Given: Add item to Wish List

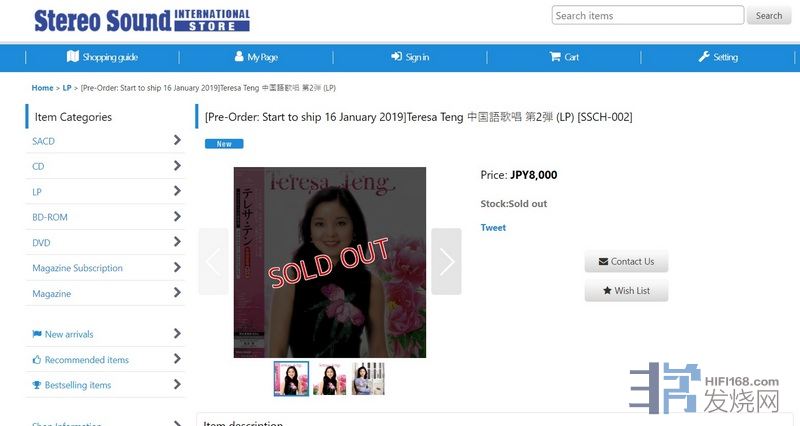Looking at the screenshot, I should 626,290.
